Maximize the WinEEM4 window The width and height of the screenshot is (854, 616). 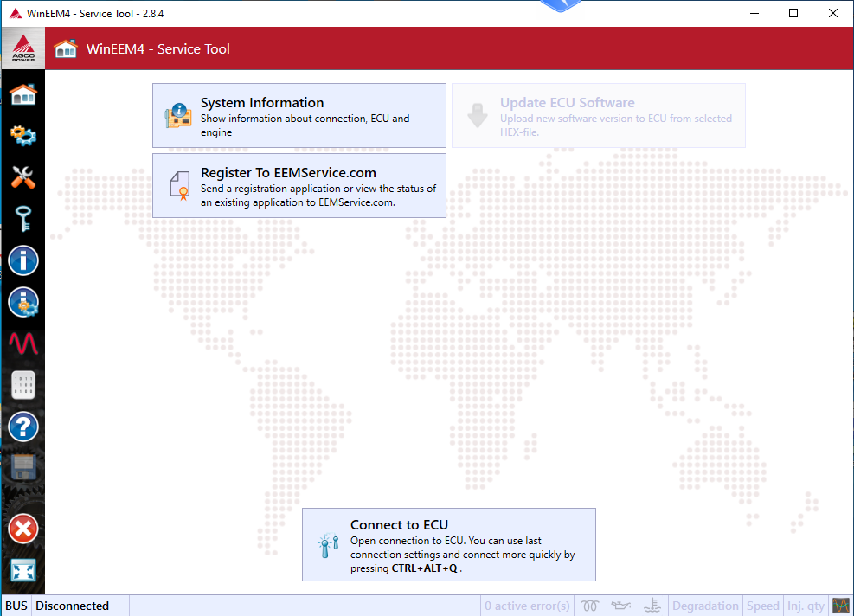[x=793, y=13]
